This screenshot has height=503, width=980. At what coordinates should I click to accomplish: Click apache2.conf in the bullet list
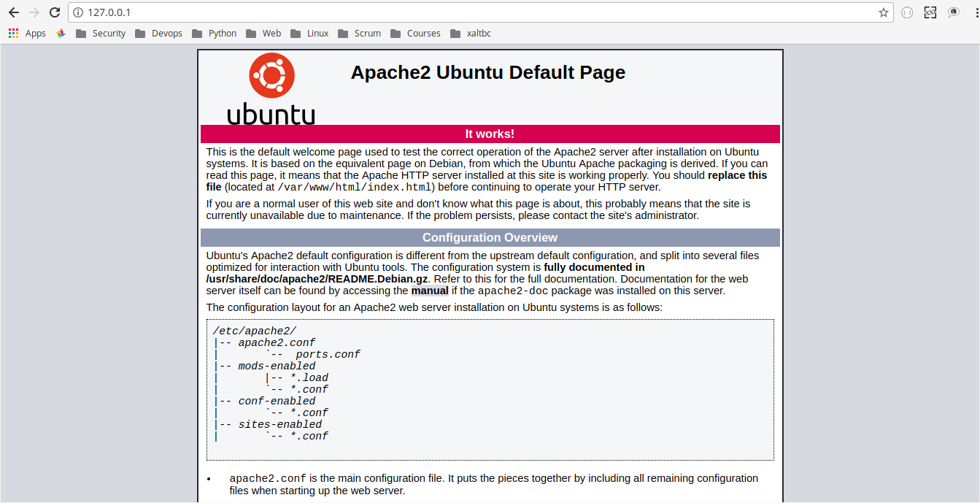click(268, 478)
